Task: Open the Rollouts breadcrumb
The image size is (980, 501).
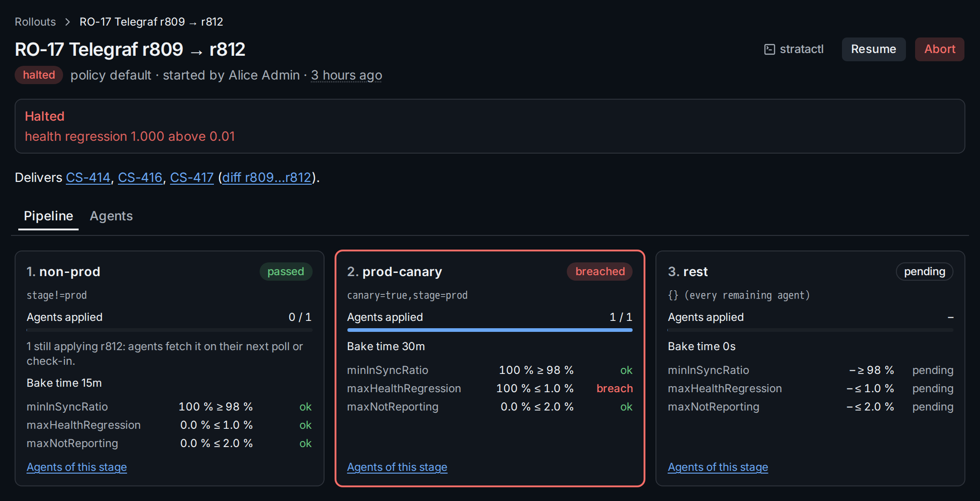Action: pyautogui.click(x=35, y=22)
